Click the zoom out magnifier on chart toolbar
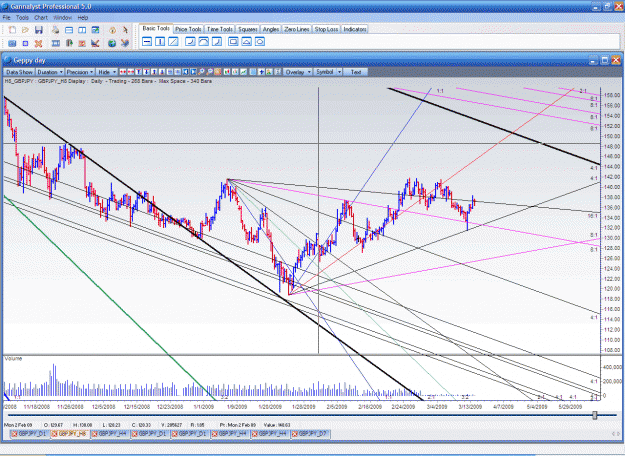625x456 pixels. pyautogui.click(x=209, y=72)
